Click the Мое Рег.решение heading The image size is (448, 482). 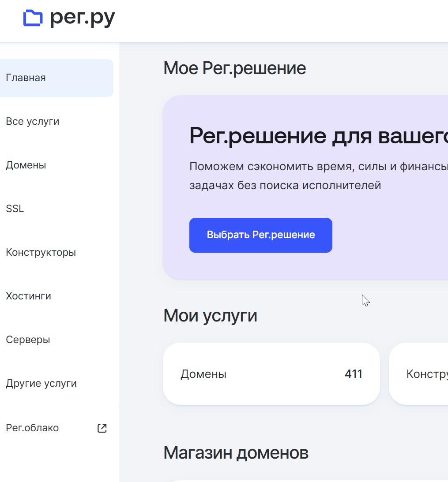click(x=234, y=68)
